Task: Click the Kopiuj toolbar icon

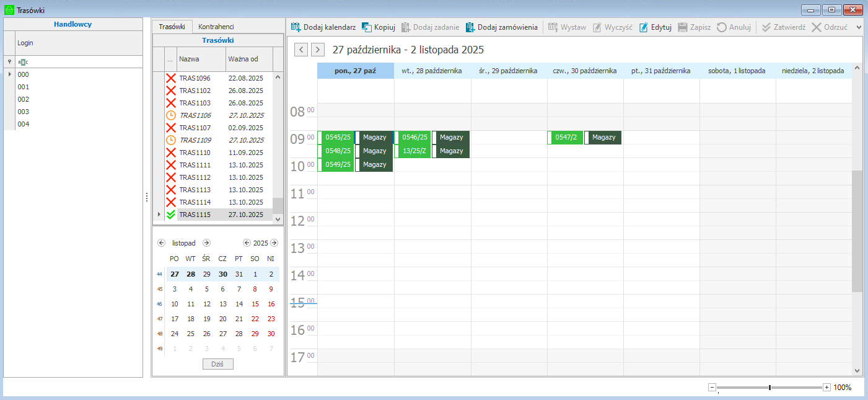Action: [x=367, y=27]
